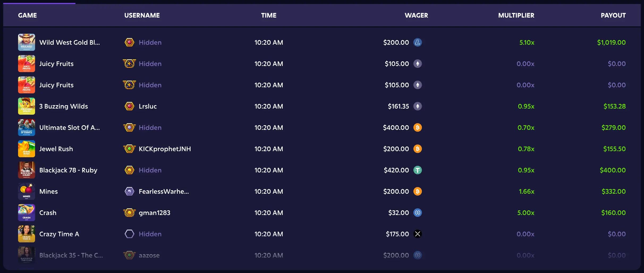Click the rank badge next to gman1283
Image resolution: width=644 pixels, height=273 pixels.
[129, 213]
